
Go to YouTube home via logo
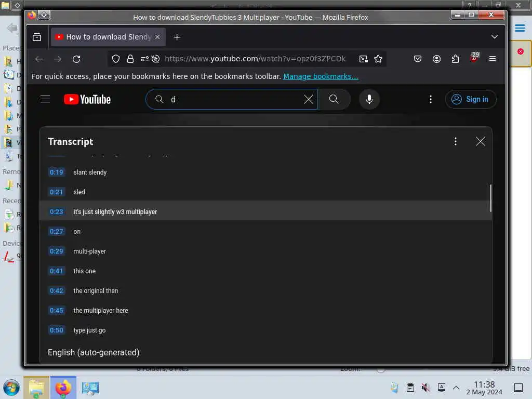click(87, 99)
